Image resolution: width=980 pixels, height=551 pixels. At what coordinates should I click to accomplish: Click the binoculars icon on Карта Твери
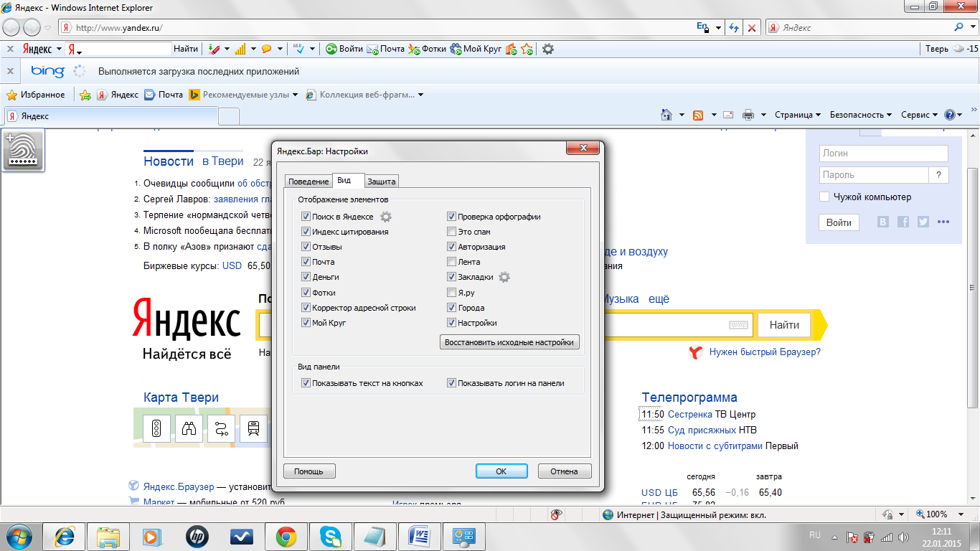pyautogui.click(x=189, y=429)
